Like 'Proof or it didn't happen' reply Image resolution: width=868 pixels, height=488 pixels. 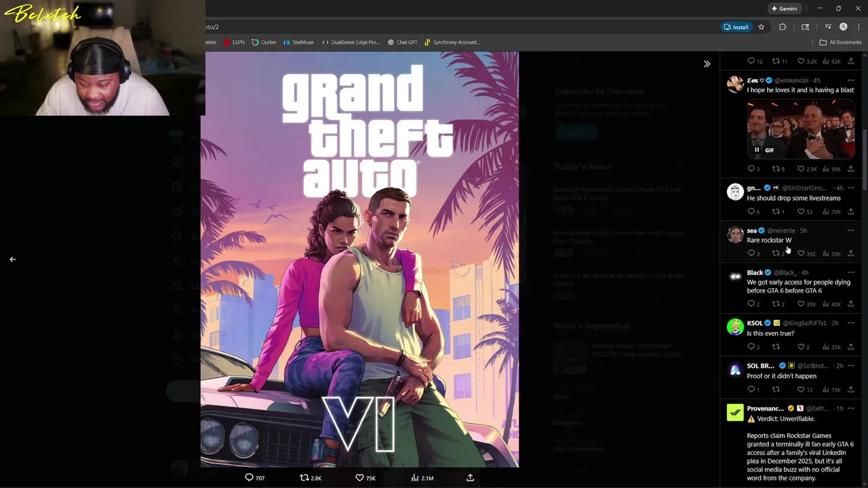(x=805, y=390)
